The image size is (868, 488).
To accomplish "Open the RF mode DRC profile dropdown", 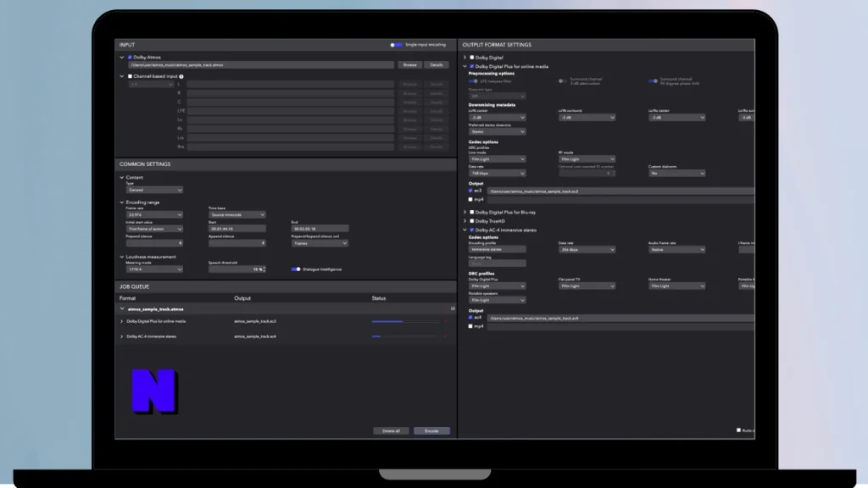I will 587,159.
